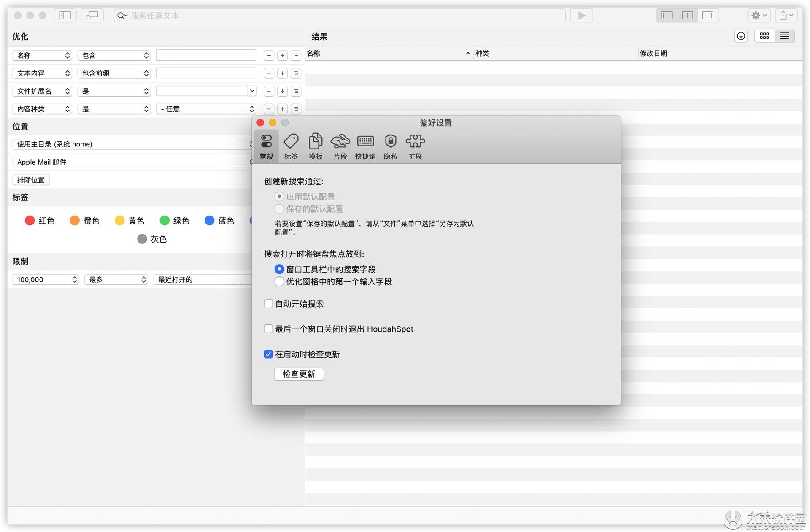
Task: Select 优化窗格中的第一个输入字段 radio option
Action: point(279,281)
